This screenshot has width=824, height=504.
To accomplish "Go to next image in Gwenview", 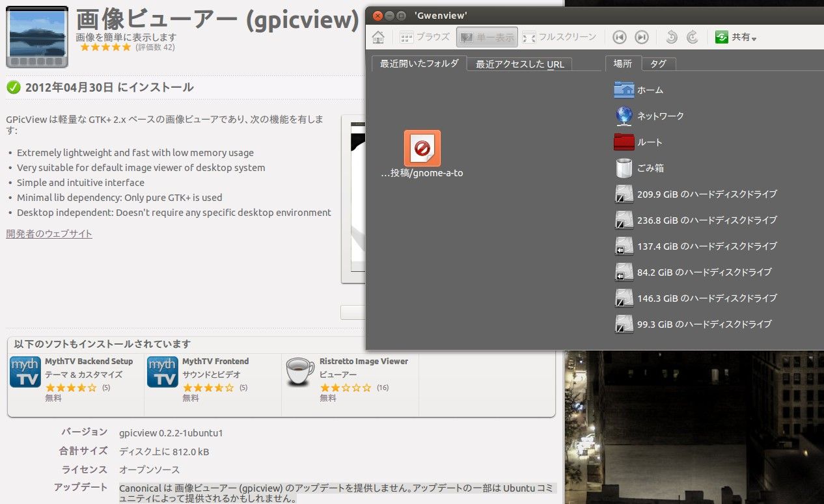I will coord(642,37).
